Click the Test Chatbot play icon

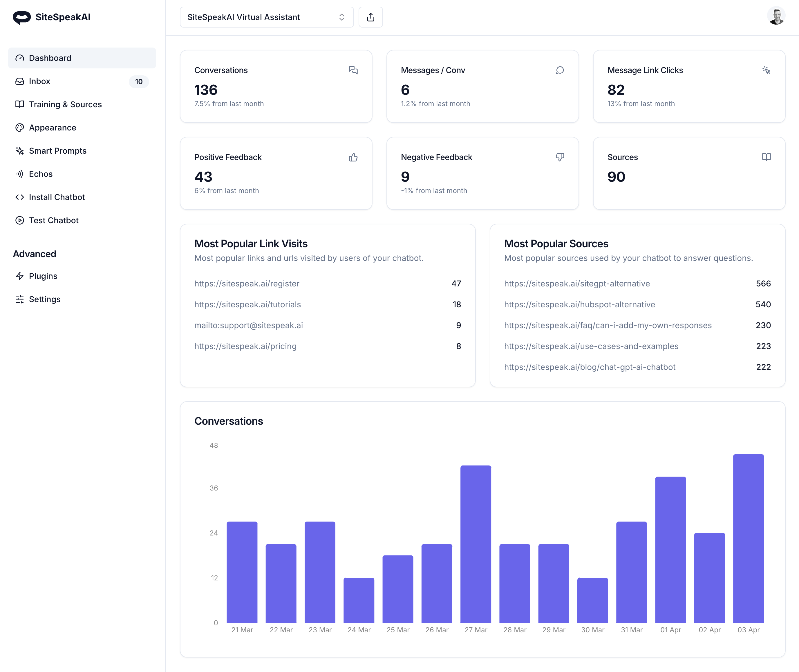pyautogui.click(x=20, y=221)
